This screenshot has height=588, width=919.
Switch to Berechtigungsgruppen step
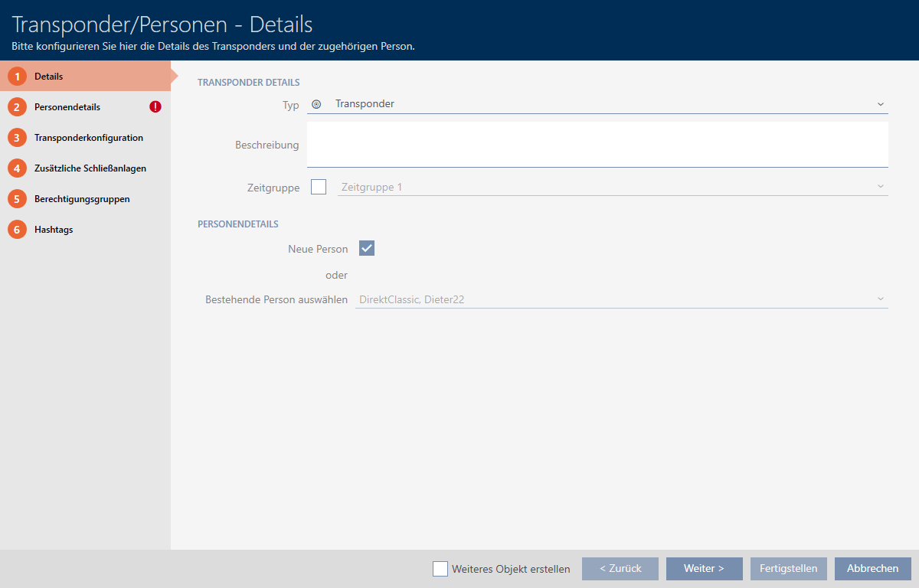click(82, 199)
